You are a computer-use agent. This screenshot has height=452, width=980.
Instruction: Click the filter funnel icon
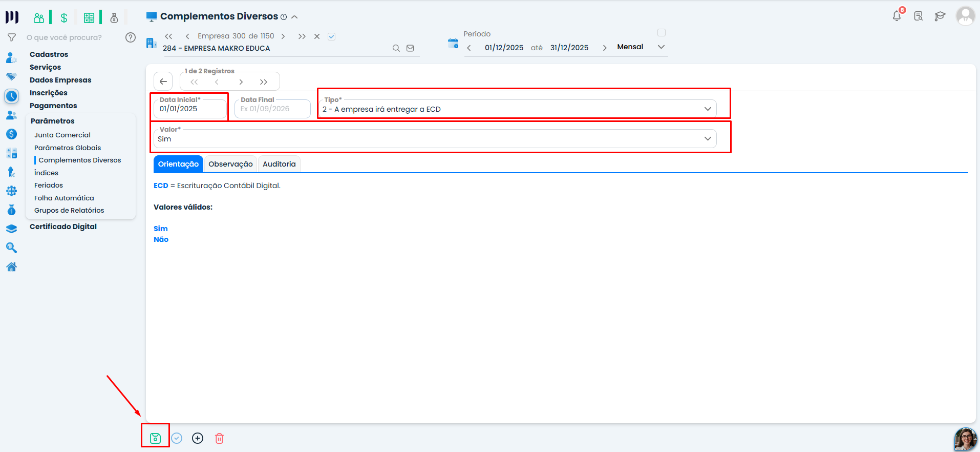point(12,37)
